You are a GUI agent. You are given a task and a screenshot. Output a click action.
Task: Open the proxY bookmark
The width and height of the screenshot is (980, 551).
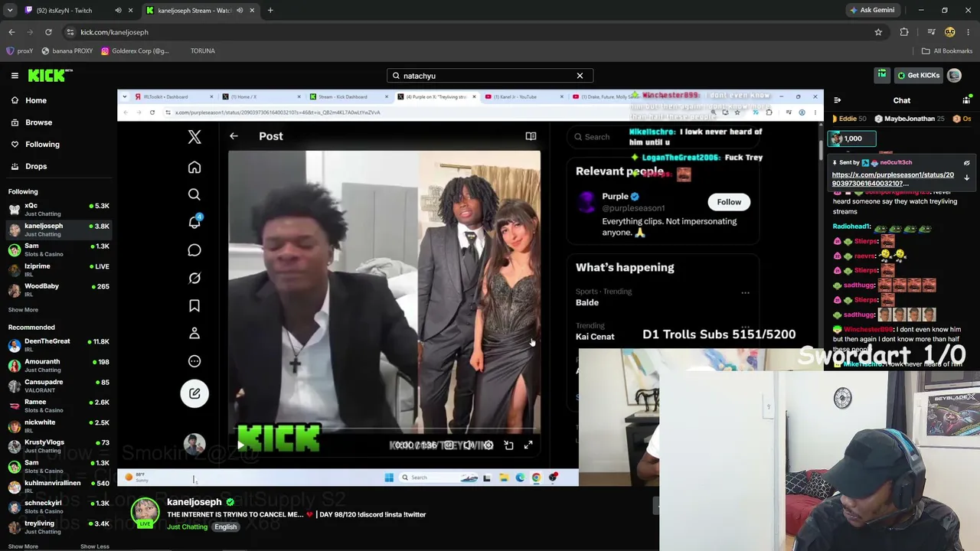point(20,51)
